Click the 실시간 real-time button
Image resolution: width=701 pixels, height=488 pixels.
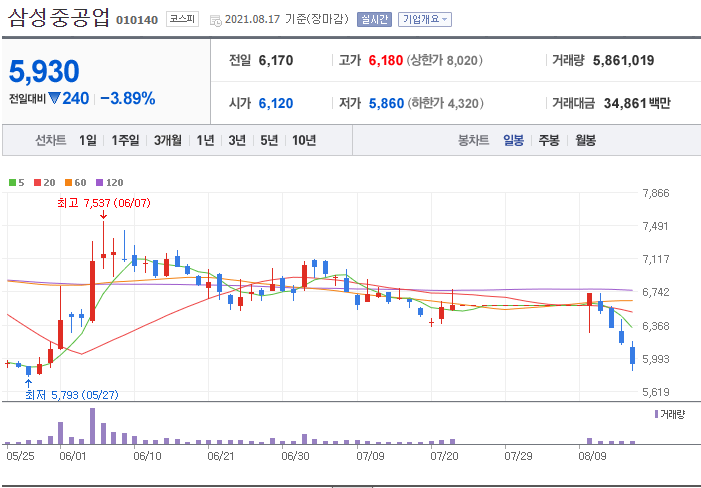tap(374, 20)
